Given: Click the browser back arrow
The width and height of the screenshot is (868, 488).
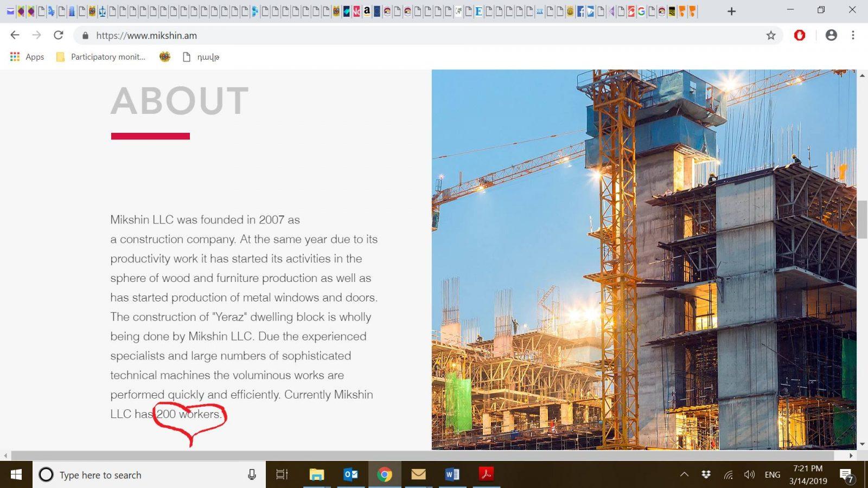Looking at the screenshot, I should (15, 35).
